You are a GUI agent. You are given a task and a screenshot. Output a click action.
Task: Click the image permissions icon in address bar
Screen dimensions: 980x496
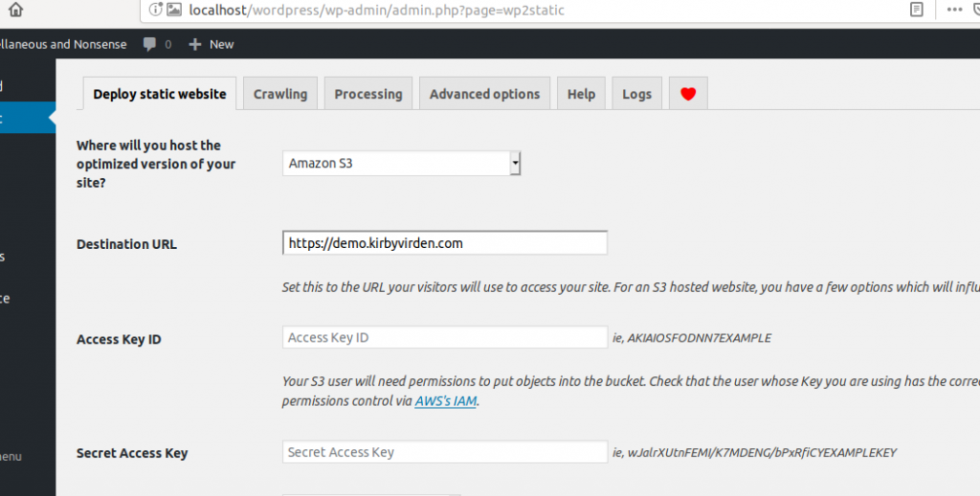tap(174, 10)
